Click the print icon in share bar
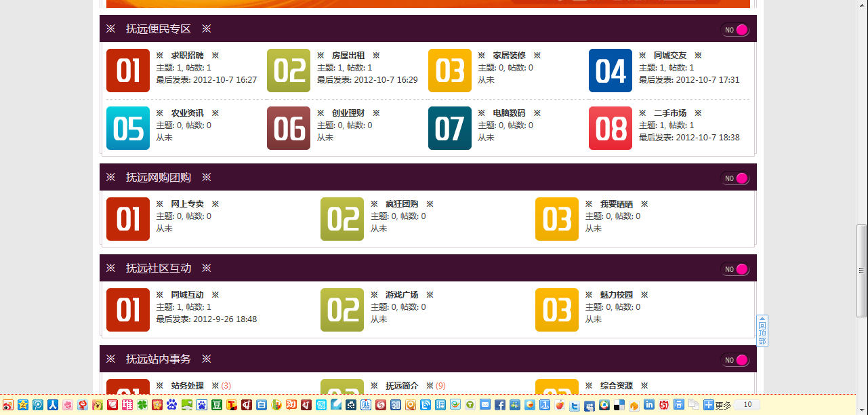Image resolution: width=868 pixels, height=415 pixels. point(679,404)
